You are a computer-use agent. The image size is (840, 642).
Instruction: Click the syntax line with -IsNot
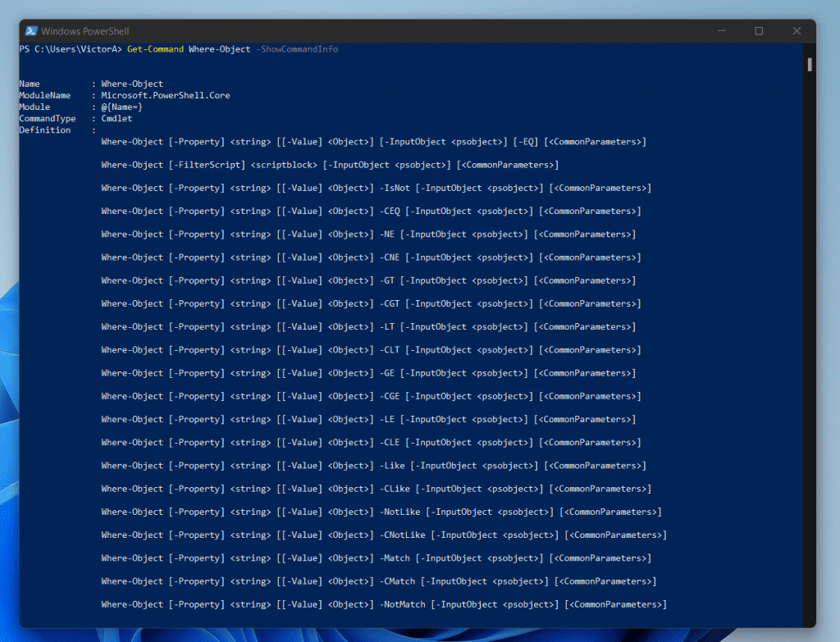click(x=376, y=188)
